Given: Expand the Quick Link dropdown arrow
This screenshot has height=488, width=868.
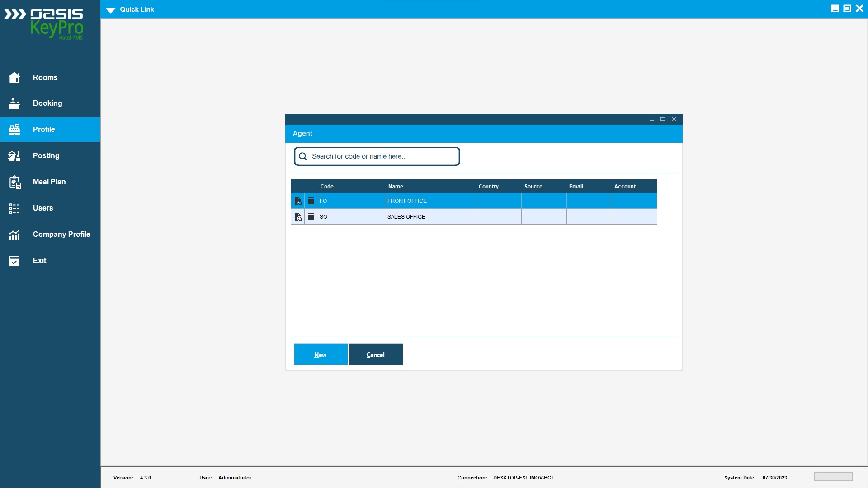Looking at the screenshot, I should point(111,10).
